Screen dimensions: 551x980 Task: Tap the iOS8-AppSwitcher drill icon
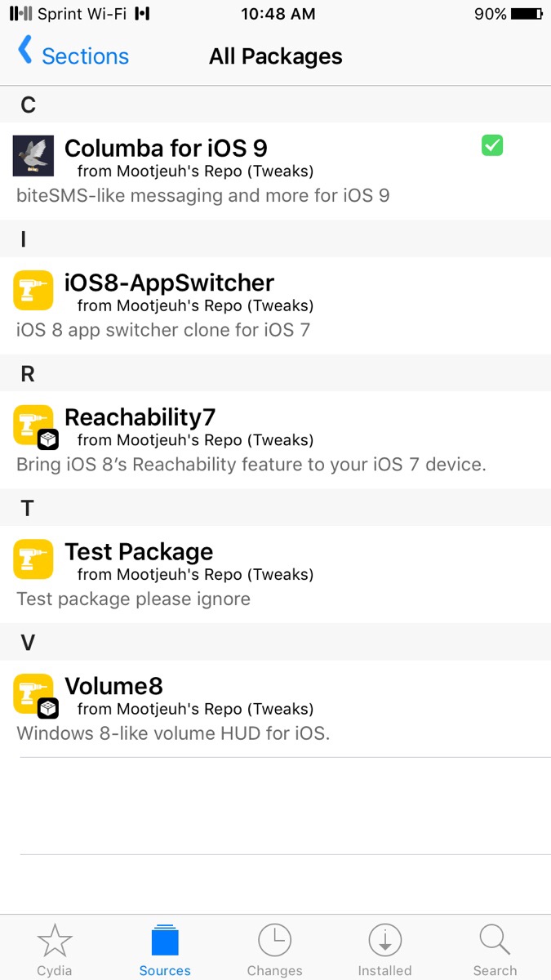pos(33,290)
